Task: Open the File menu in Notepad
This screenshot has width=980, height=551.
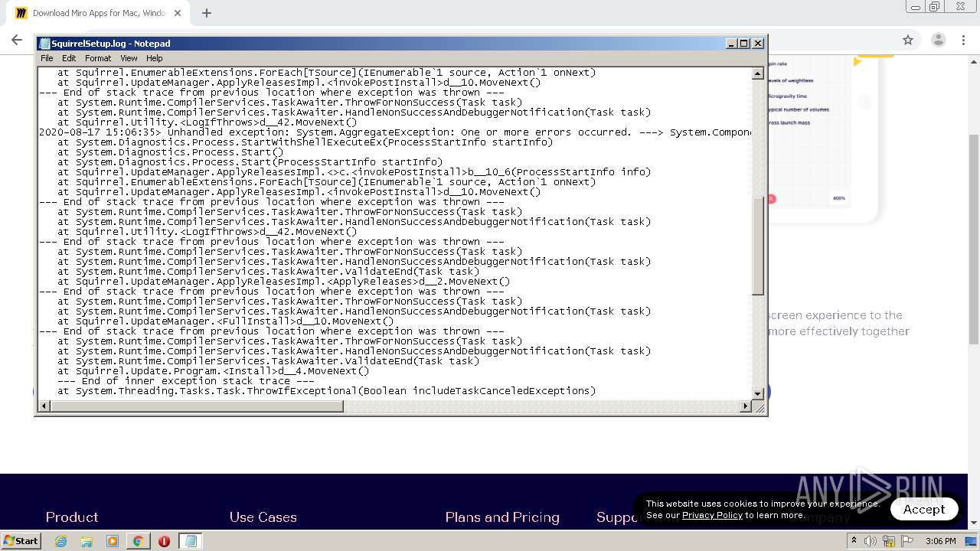Action: 47,58
